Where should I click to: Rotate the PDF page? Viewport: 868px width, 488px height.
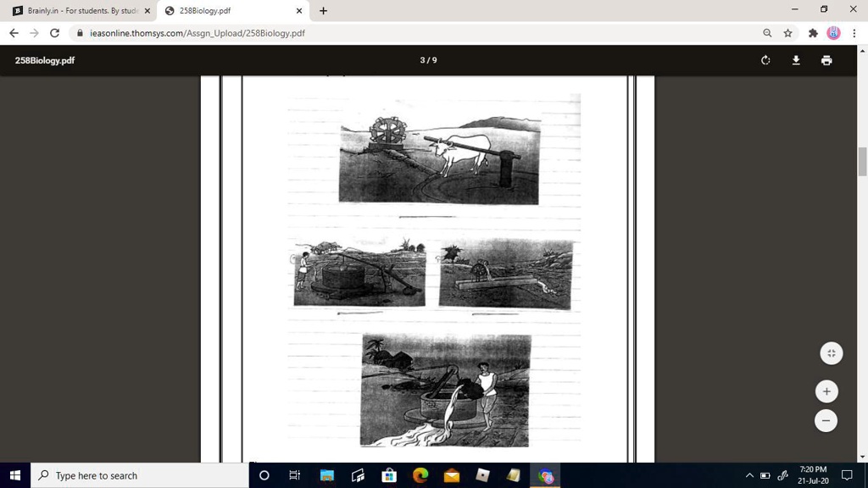765,60
